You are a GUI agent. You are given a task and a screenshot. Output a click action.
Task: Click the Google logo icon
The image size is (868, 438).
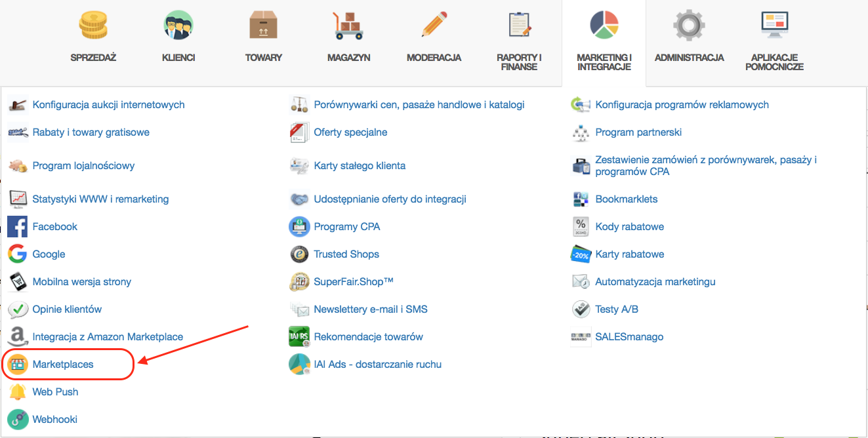click(x=17, y=254)
